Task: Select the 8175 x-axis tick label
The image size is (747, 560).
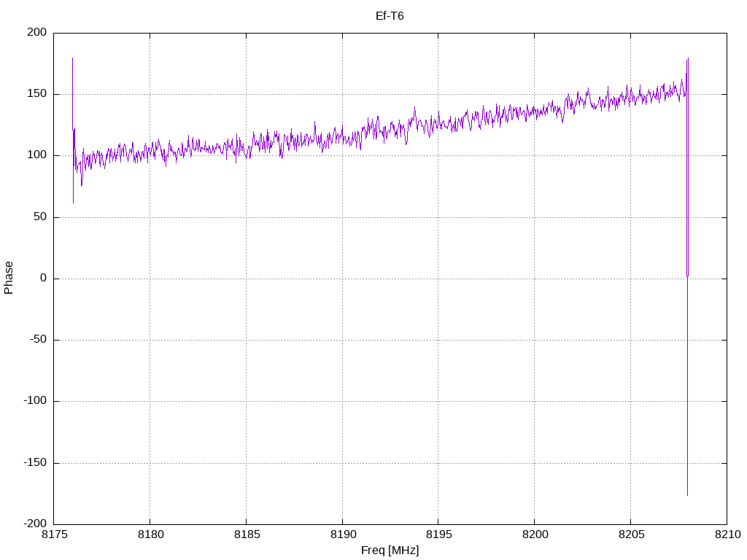Action: 54,534
